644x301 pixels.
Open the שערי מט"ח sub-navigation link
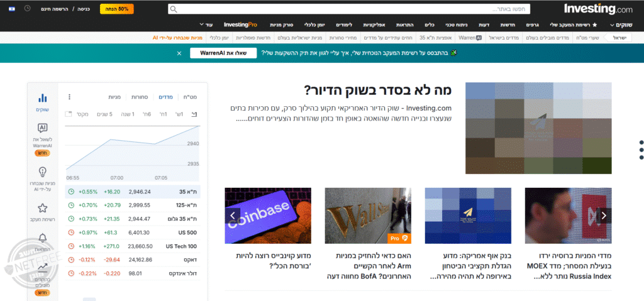pyautogui.click(x=588, y=38)
